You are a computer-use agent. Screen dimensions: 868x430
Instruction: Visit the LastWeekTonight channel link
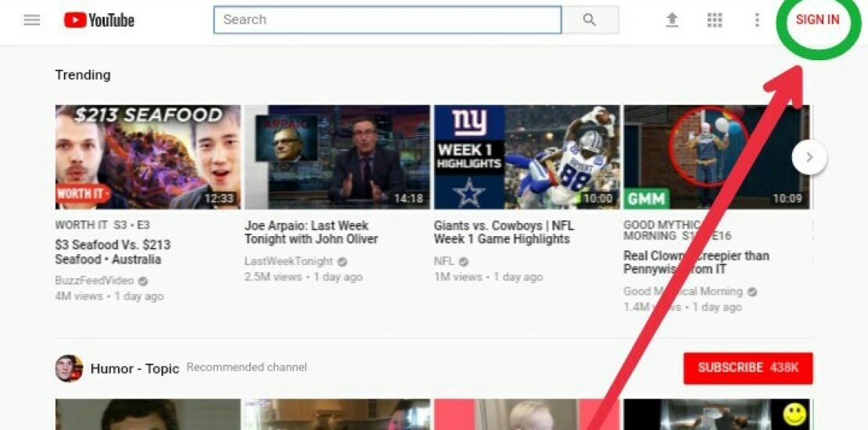(289, 261)
